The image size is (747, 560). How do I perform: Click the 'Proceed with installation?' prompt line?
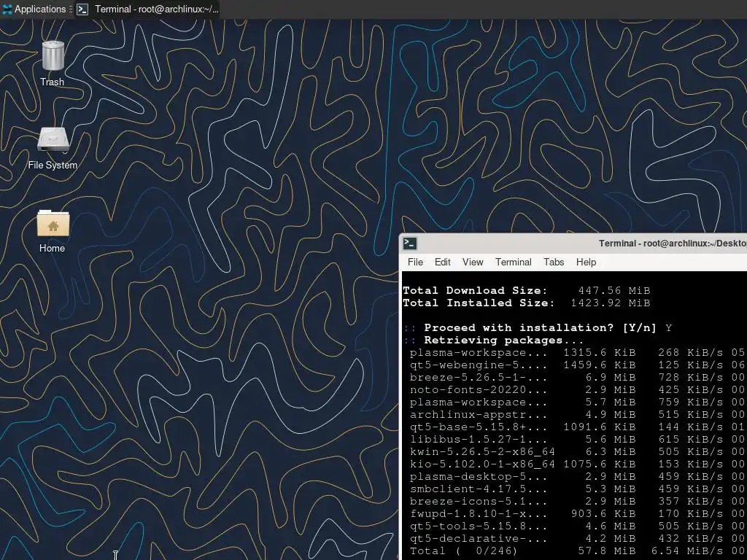538,327
